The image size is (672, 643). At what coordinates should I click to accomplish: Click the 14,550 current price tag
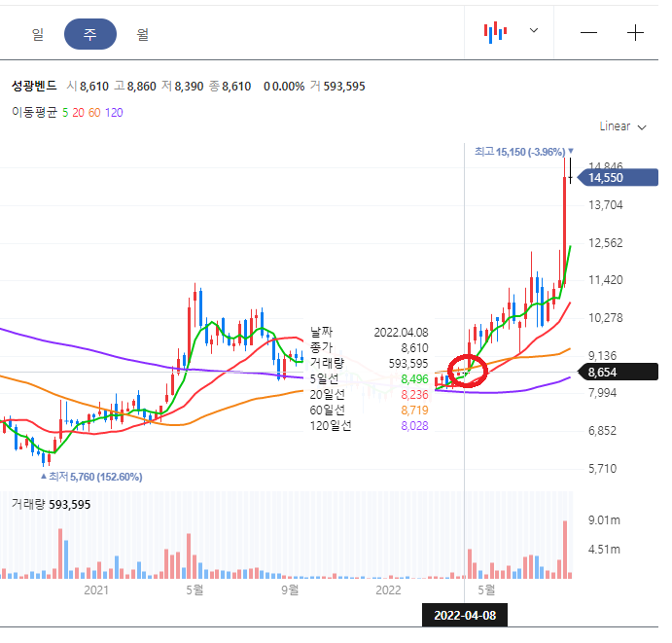(618, 177)
